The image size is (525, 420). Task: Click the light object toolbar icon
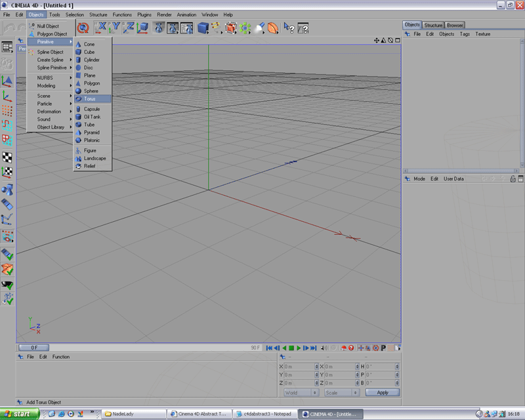pos(259,28)
